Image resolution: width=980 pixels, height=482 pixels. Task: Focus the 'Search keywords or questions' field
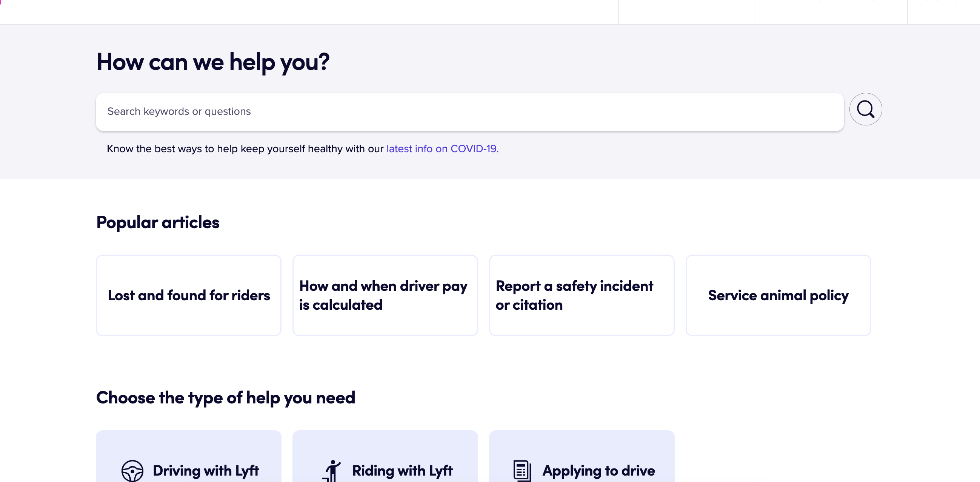click(x=470, y=112)
